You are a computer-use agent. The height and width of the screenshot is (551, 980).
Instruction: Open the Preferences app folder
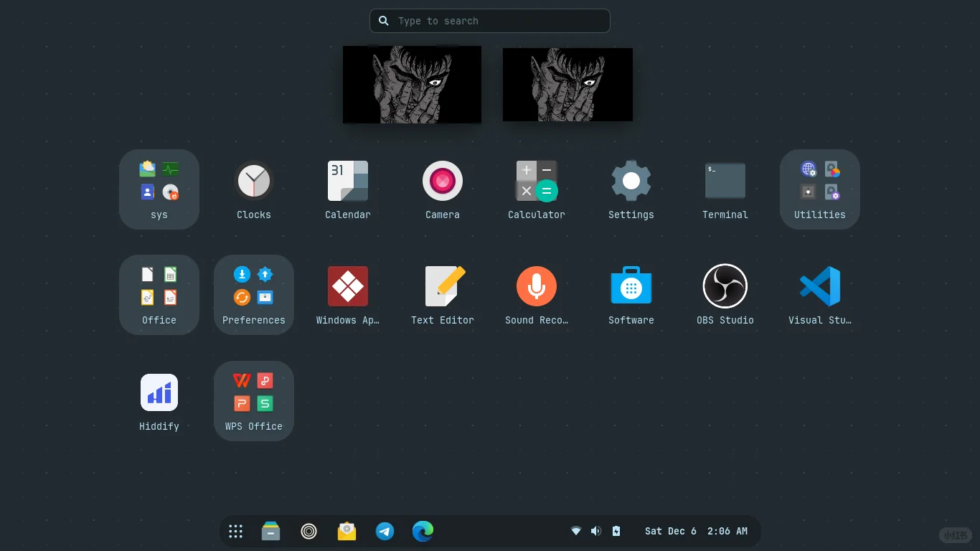(254, 295)
